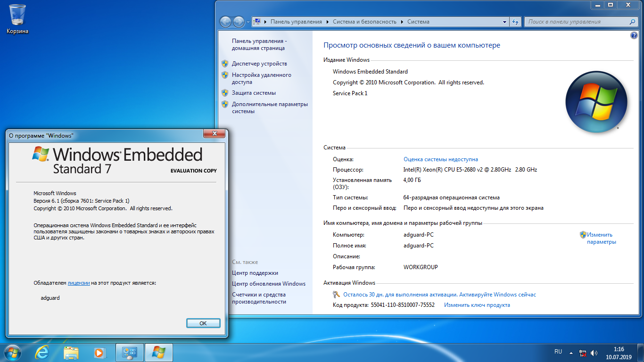Launch Windows Media Player from the taskbar
Image resolution: width=644 pixels, height=362 pixels.
click(99, 352)
